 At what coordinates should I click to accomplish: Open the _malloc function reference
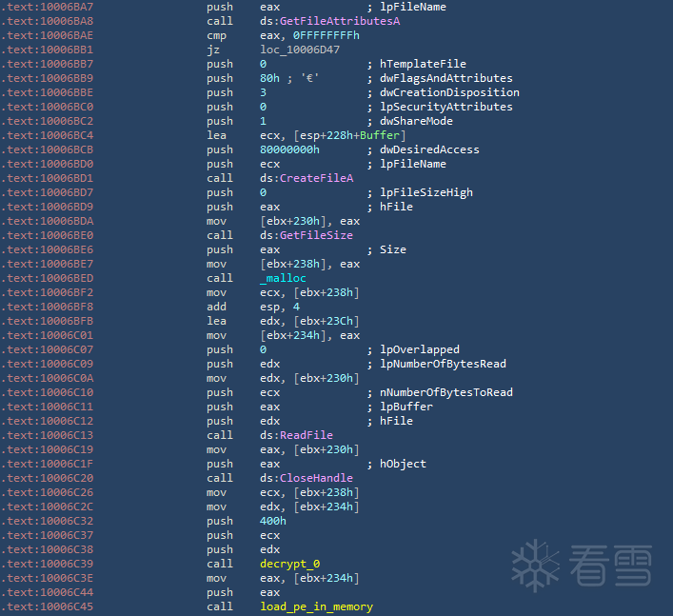283,278
